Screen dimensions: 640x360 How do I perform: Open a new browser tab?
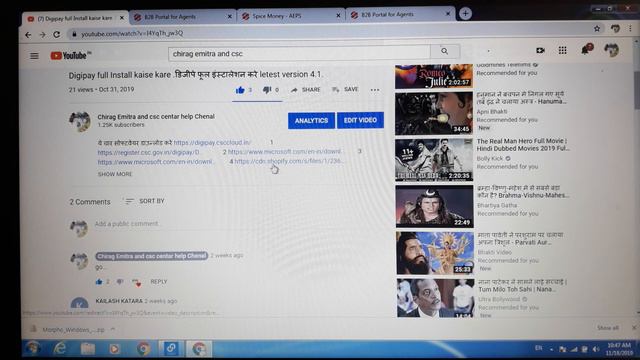coord(465,13)
